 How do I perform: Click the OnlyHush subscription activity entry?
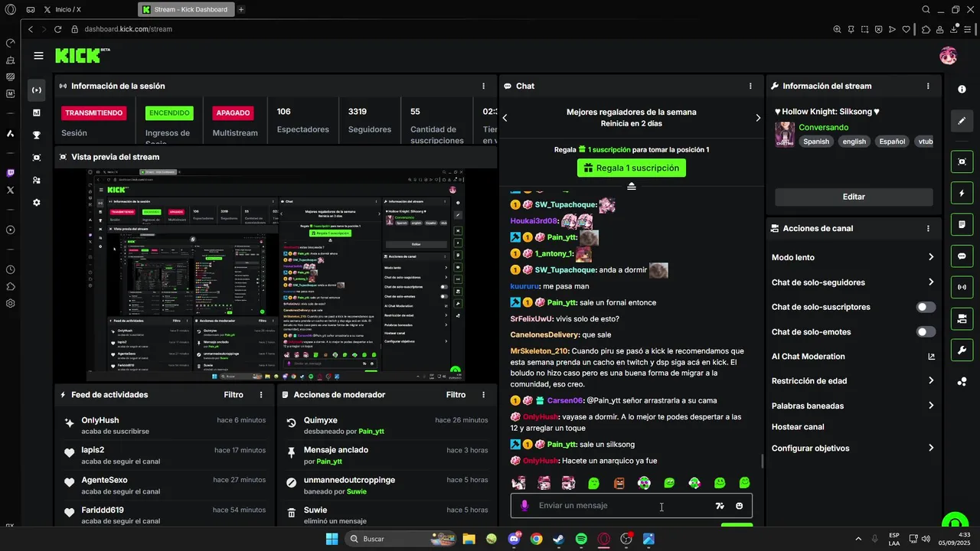165,425
